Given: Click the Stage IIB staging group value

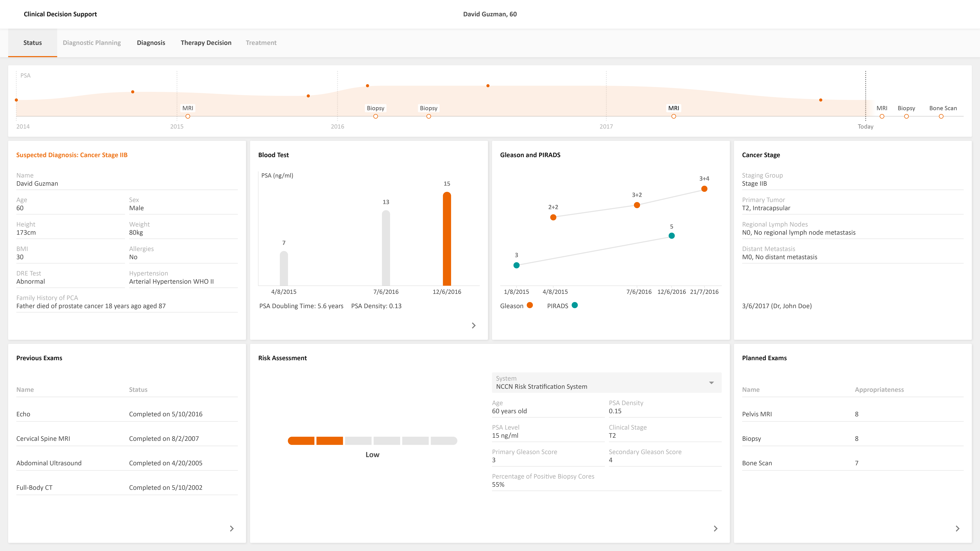Looking at the screenshot, I should pyautogui.click(x=754, y=184).
